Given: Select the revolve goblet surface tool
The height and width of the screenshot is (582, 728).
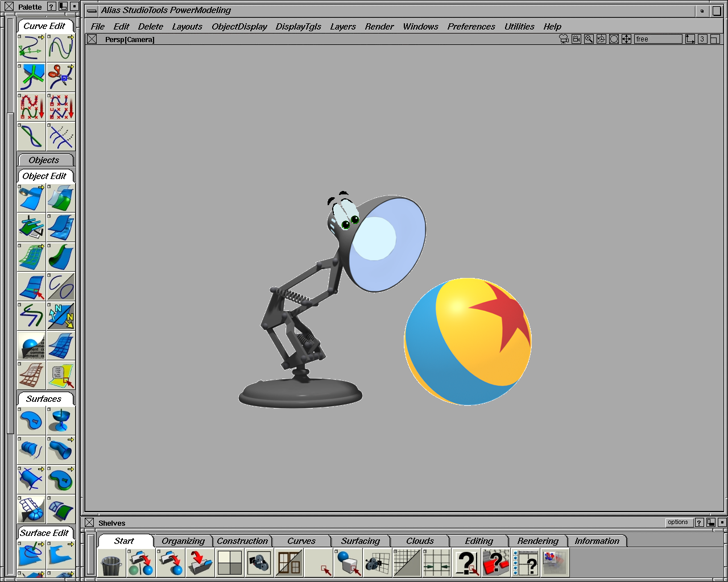Looking at the screenshot, I should coord(61,421).
